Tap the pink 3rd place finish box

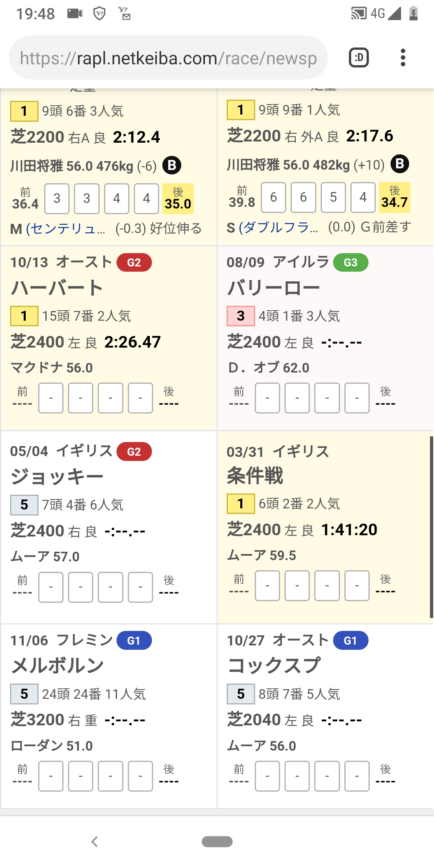[241, 316]
